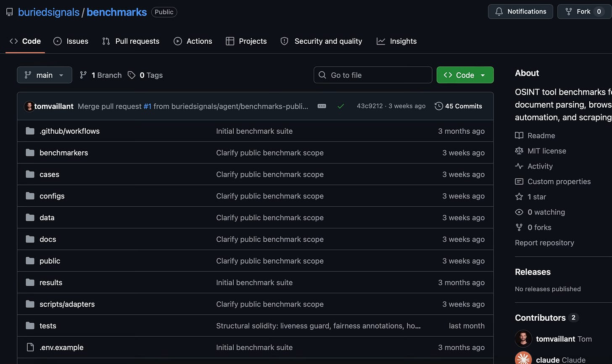Open contributor tomvaillant Tom profile link
This screenshot has width=612, height=364.
tap(564, 339)
